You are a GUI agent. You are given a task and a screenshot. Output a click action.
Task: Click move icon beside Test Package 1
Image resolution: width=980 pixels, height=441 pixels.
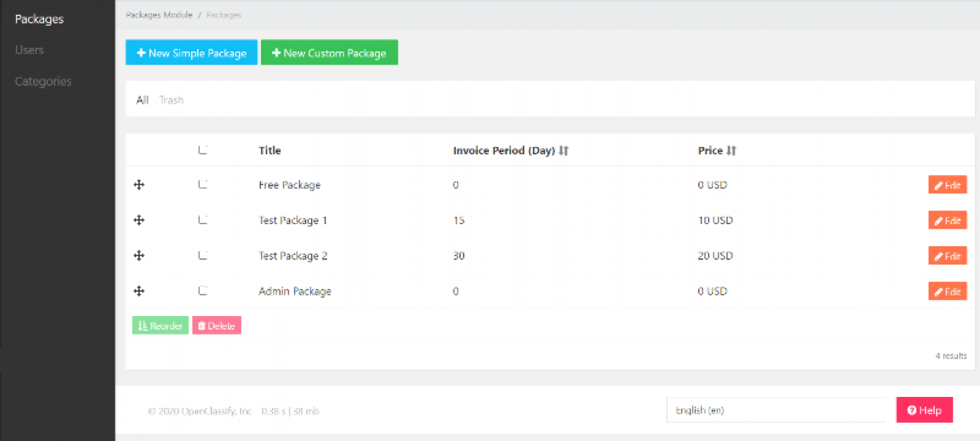point(138,220)
